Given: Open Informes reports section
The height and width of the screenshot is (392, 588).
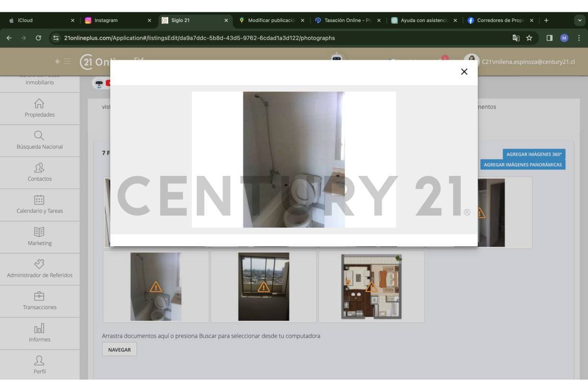Looking at the screenshot, I should 40,333.
